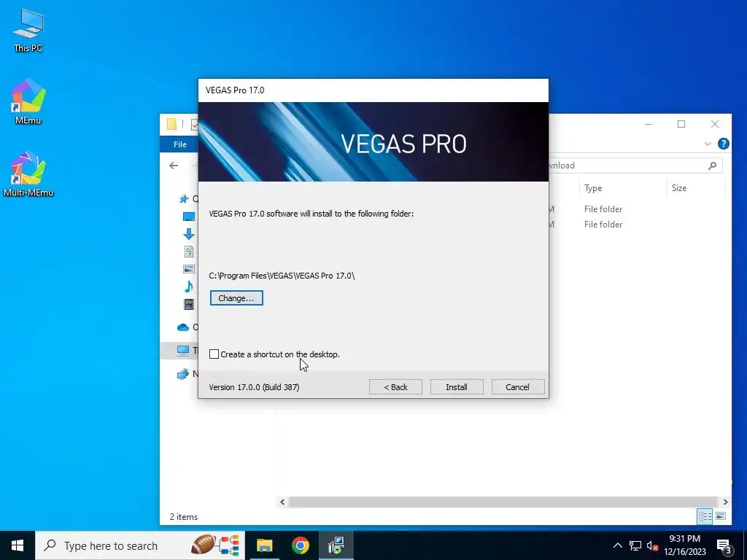Maximize the File Explorer window

(x=681, y=124)
